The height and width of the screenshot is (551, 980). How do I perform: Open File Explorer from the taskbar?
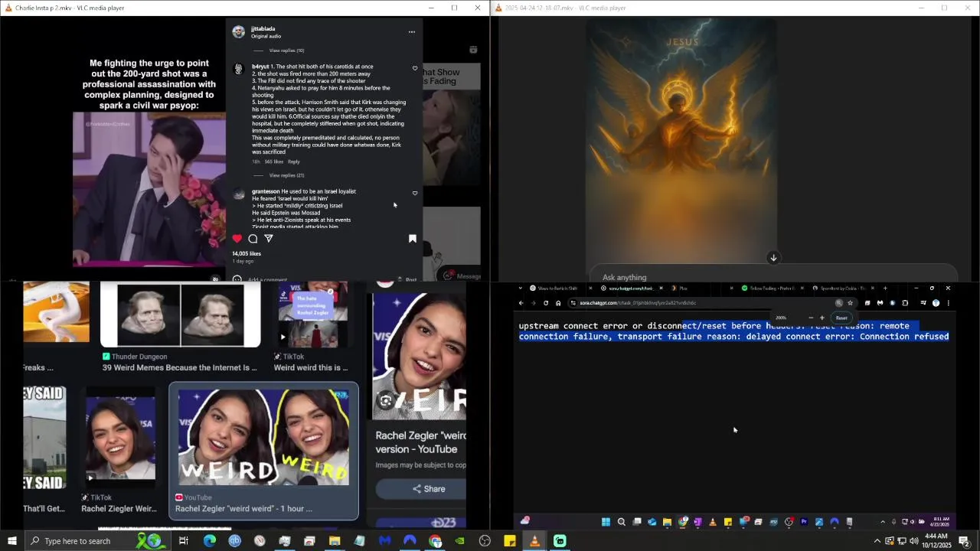click(335, 541)
